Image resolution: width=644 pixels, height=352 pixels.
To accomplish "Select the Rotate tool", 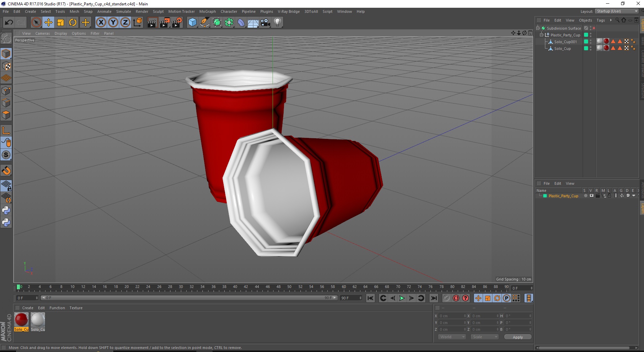I will tap(73, 23).
